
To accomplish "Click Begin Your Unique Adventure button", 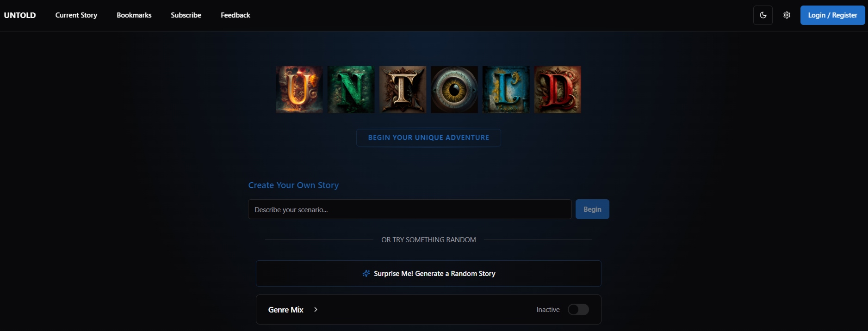I will 428,138.
